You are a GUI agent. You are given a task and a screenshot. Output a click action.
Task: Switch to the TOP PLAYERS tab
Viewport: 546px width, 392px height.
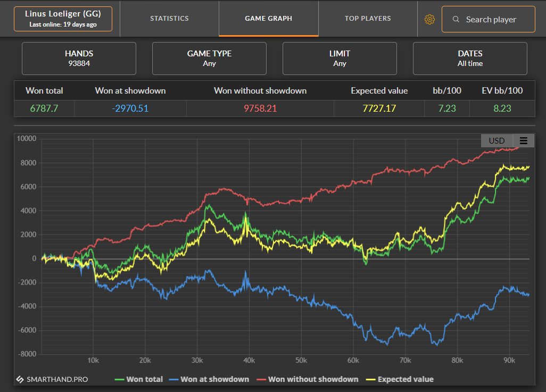[368, 19]
